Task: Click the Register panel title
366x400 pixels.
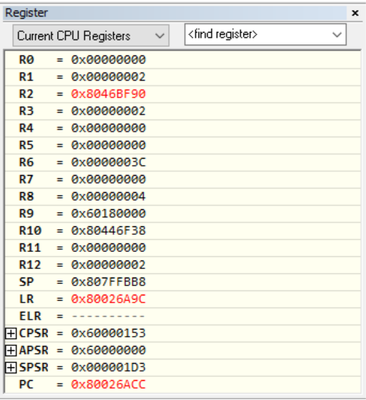Action: point(27,13)
